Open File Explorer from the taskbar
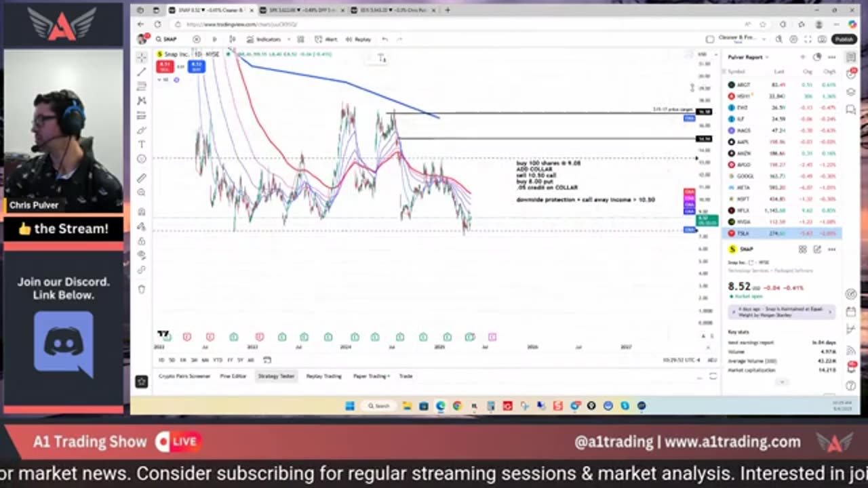 coord(407,406)
